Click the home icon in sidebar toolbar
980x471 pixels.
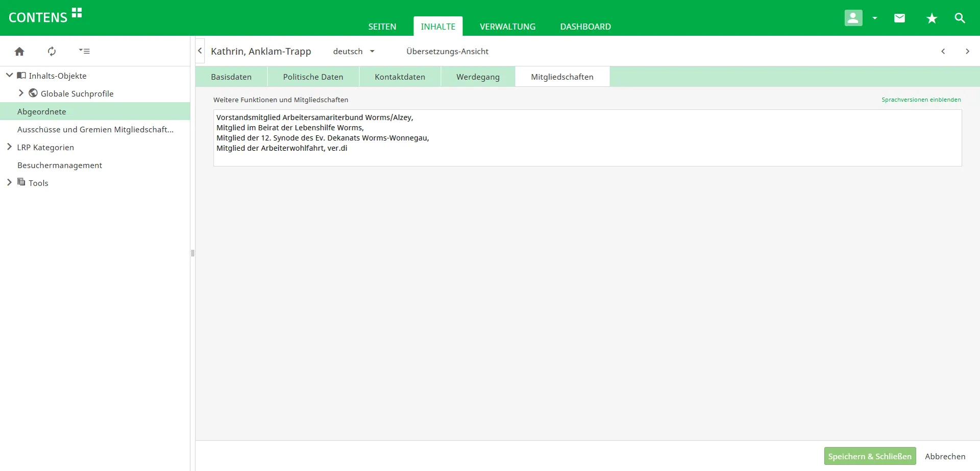pos(19,51)
